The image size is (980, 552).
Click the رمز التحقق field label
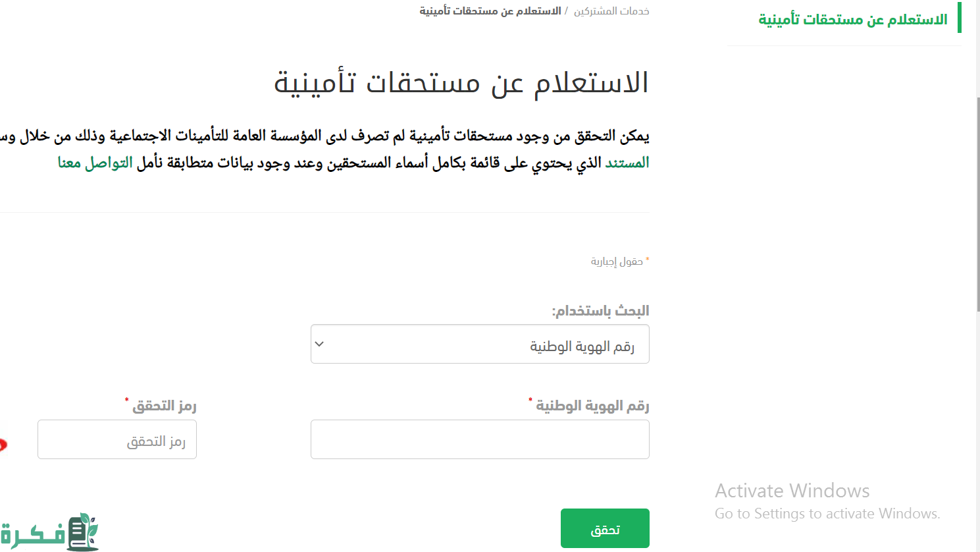click(165, 406)
